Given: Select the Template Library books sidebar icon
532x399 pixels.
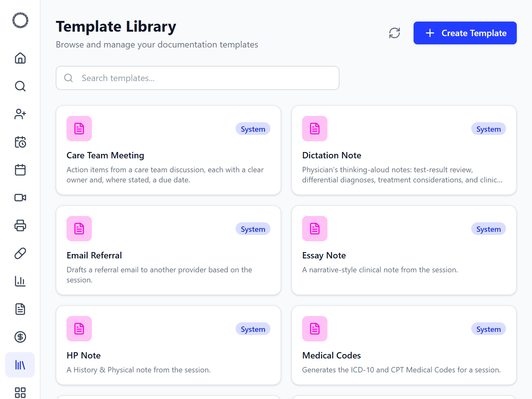Looking at the screenshot, I should click(20, 365).
